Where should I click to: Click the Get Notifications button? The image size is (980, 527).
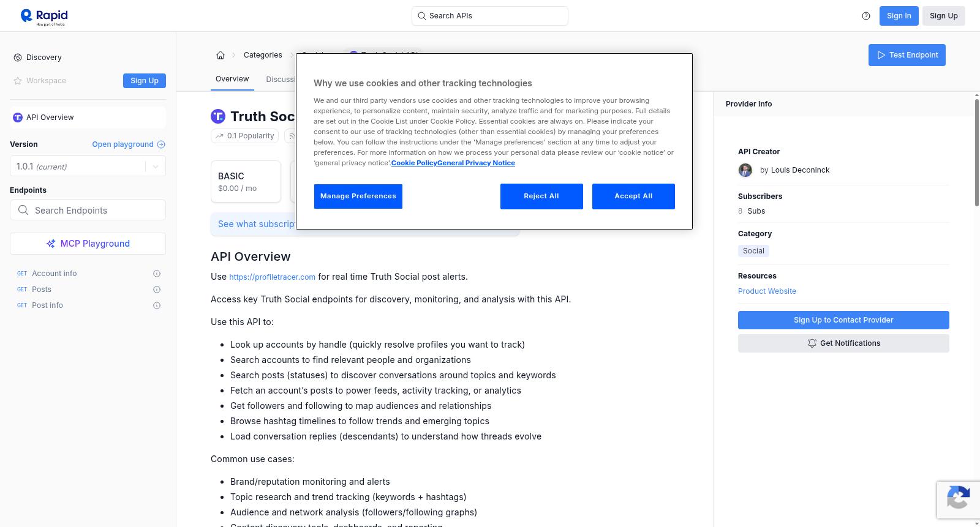point(843,343)
